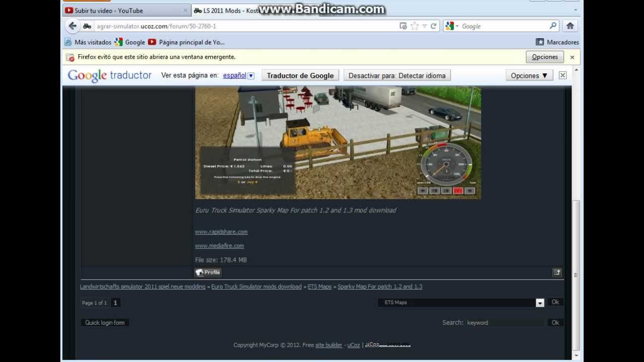Expand the ETS Maps forum jump dropdown
644x362 pixels.
(540, 303)
